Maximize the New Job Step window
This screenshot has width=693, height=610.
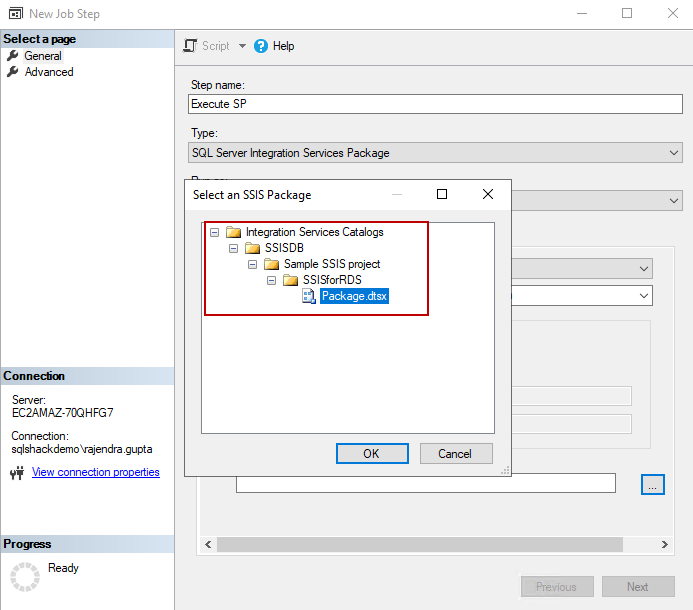627,13
